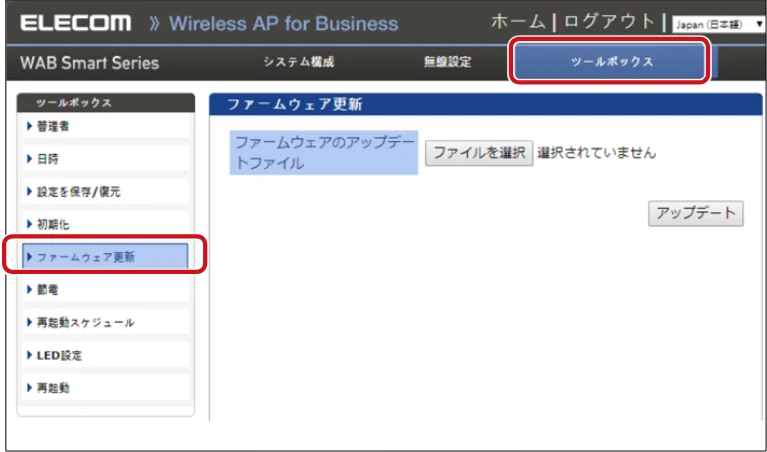Click the WAB Smart Series text
The height and width of the screenshot is (452, 767).
pyautogui.click(x=90, y=63)
